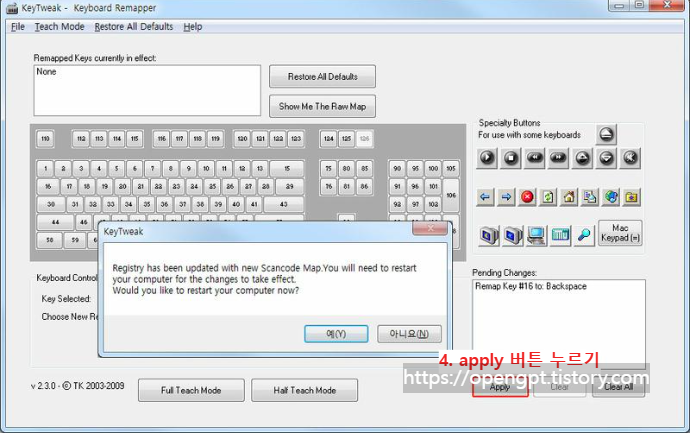This screenshot has height=433, width=690.
Task: Click the browser Forward blue arrow button
Action: tap(506, 197)
